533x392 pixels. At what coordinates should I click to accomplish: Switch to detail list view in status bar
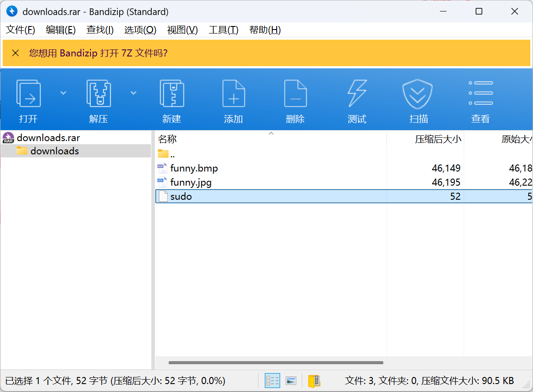tap(272, 381)
